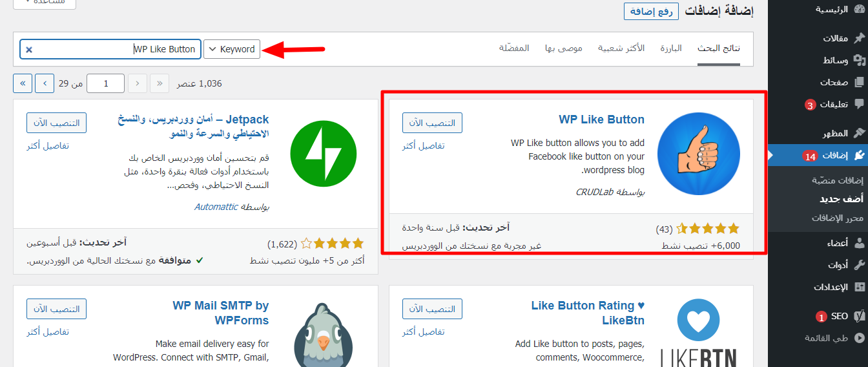Click the pages icon beside صفحات

click(859, 82)
